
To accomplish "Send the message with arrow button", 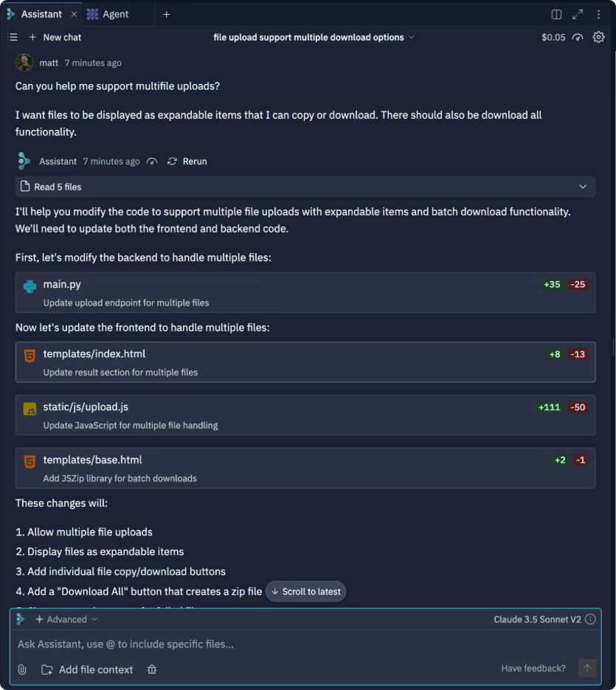I will (587, 668).
